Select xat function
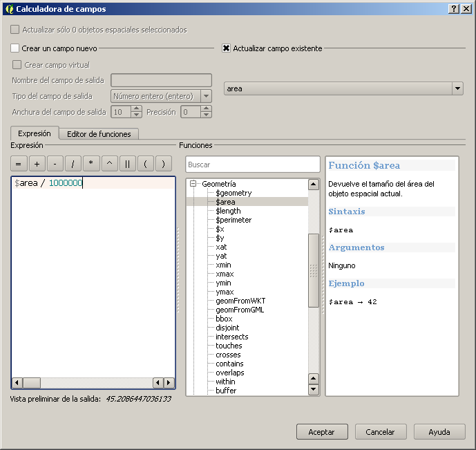This screenshot has height=450, width=476. coord(221,247)
